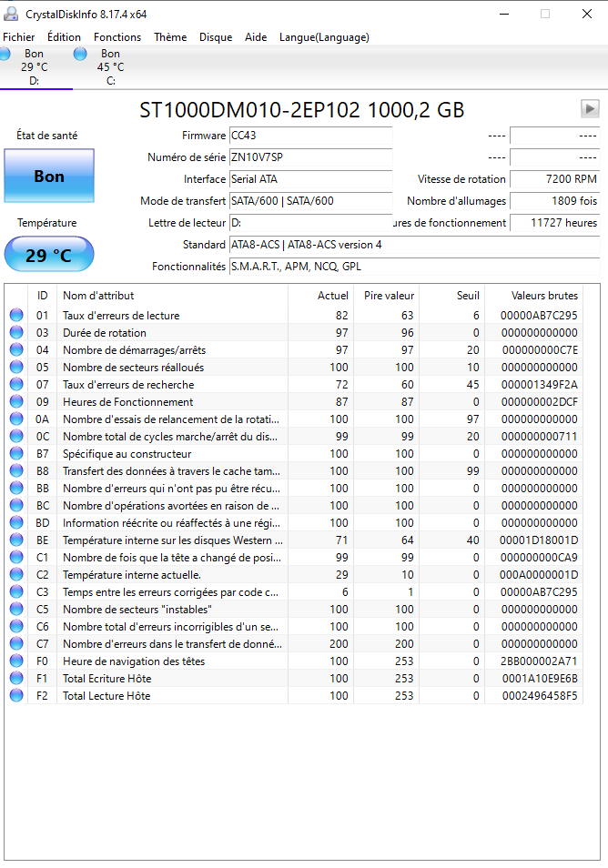This screenshot has height=868, width=608.
Task: Select row "Heures de Fonctionnement"
Action: tap(294, 401)
